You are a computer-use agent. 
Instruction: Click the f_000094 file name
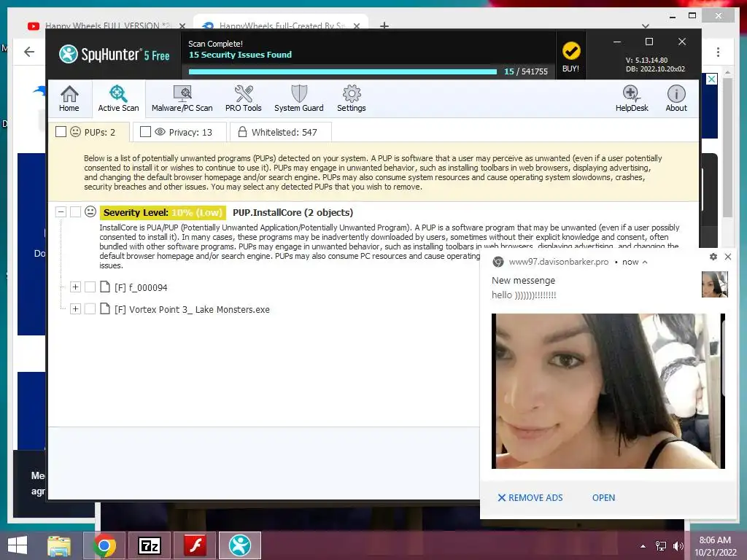pos(141,287)
